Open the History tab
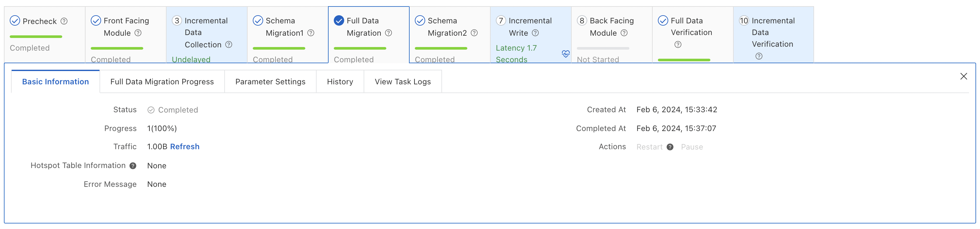980x229 pixels. [x=340, y=81]
